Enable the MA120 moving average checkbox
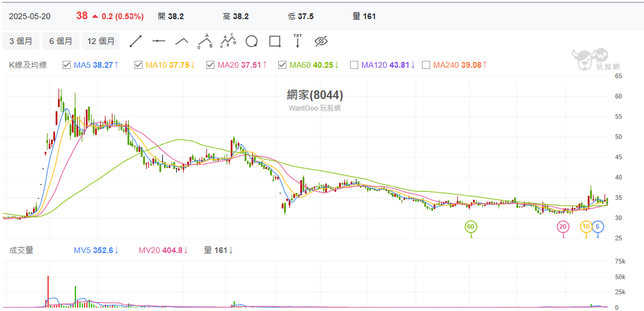Viewport: 644px width, 311px height. [x=354, y=65]
